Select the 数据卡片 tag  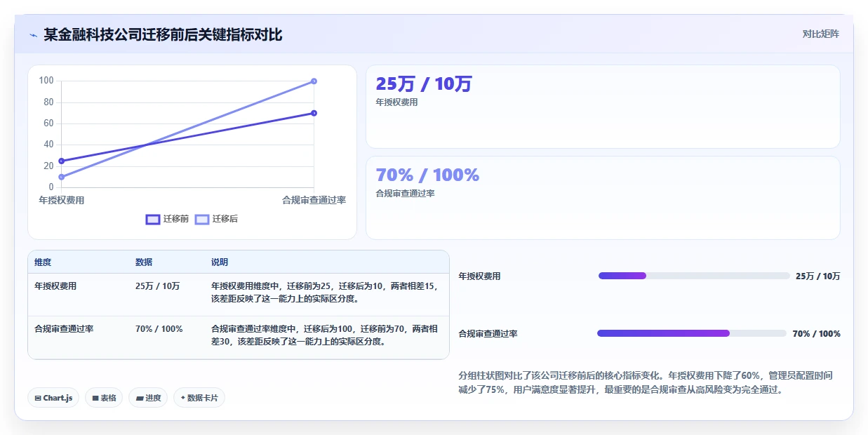tap(199, 398)
